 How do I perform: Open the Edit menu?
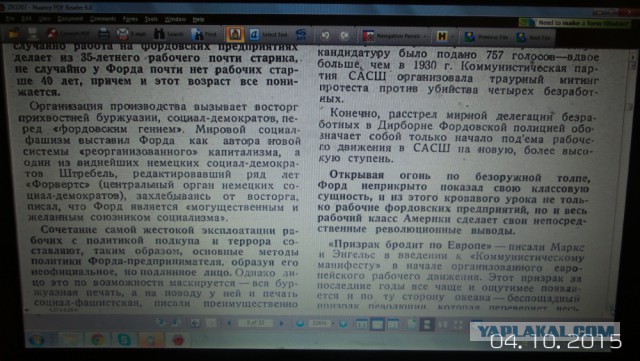(x=27, y=18)
